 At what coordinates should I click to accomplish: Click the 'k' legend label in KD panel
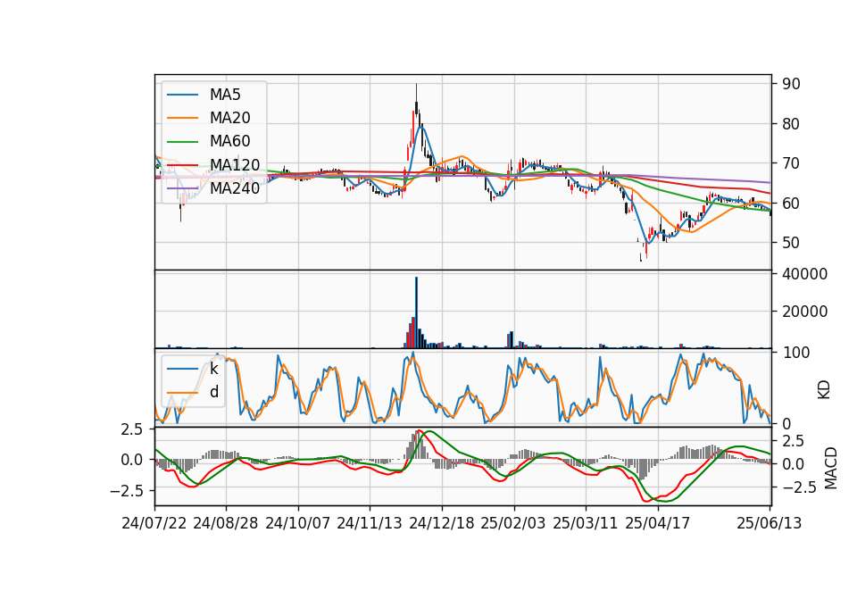pyautogui.click(x=213, y=369)
